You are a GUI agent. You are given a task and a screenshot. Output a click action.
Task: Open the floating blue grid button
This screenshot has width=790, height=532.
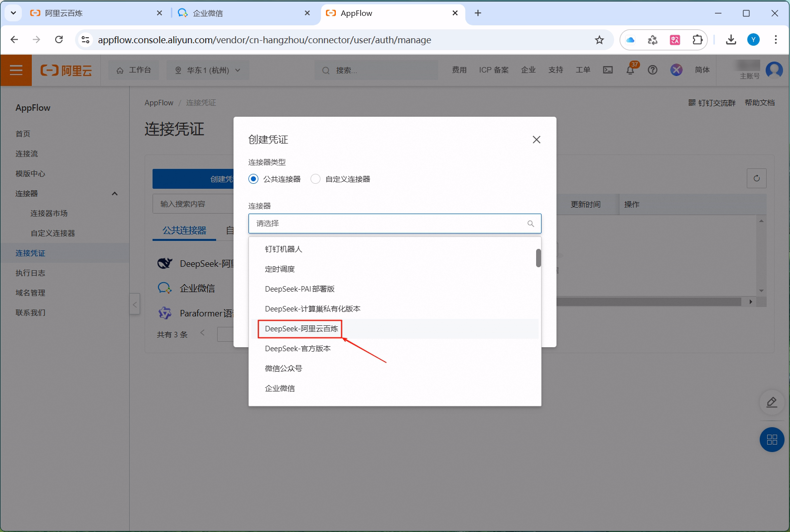coord(772,440)
